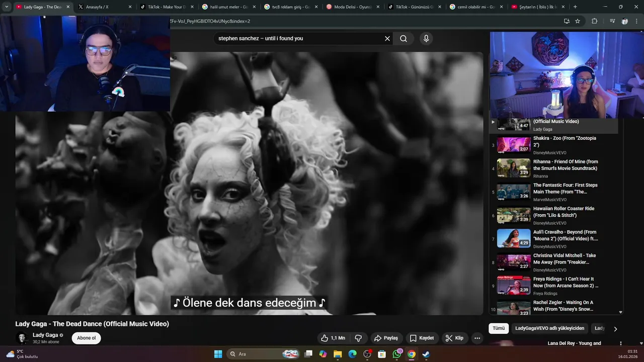Image resolution: width=644 pixels, height=362 pixels.
Task: Play Fantastic Four Main Theme thumbnail
Action: click(514, 192)
